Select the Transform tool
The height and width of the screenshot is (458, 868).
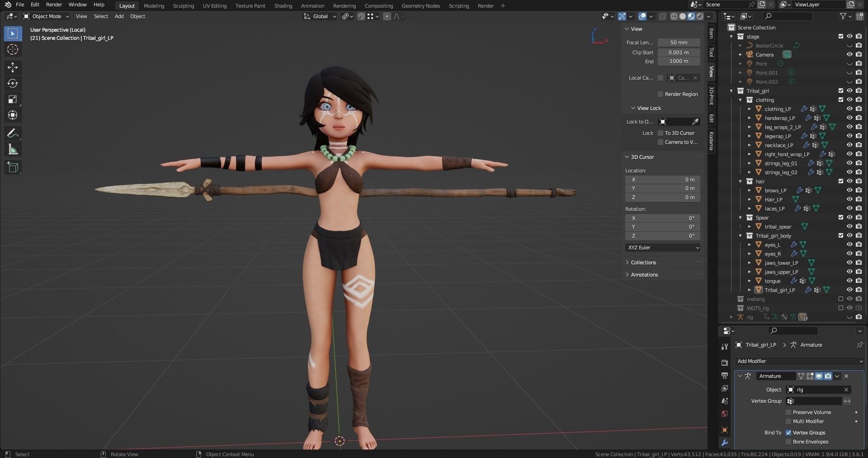click(x=13, y=115)
